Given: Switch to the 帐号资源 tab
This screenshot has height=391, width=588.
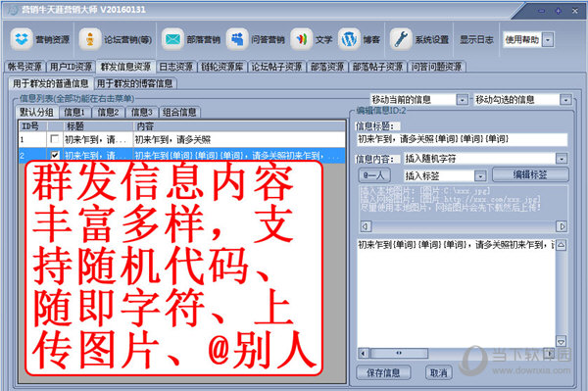Looking at the screenshot, I should [24, 67].
